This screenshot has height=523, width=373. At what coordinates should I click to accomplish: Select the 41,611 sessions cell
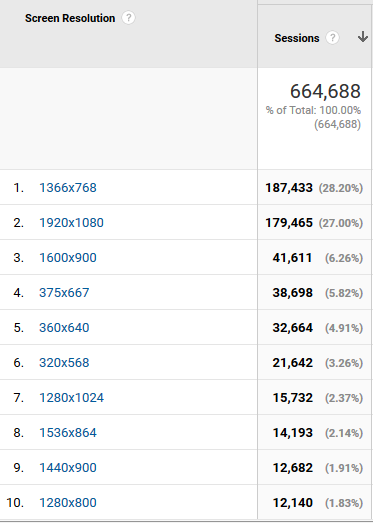pos(293,258)
